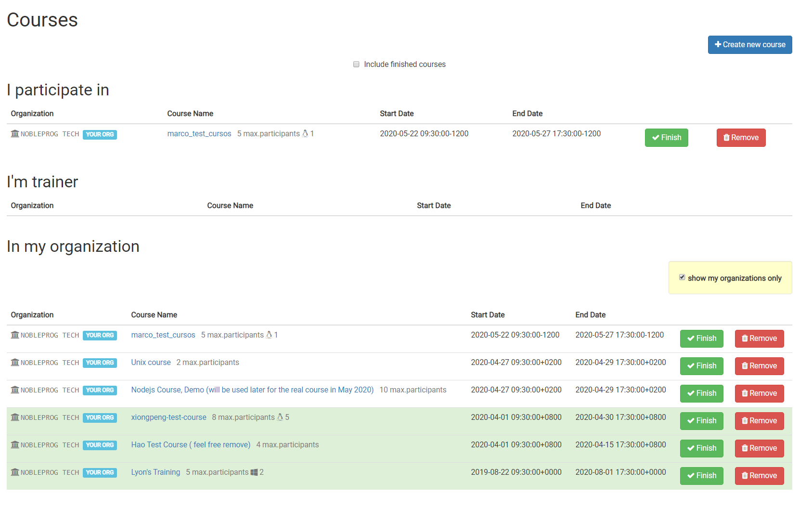
Task: Click the organization building icon in the I participate in row
Action: (x=15, y=134)
